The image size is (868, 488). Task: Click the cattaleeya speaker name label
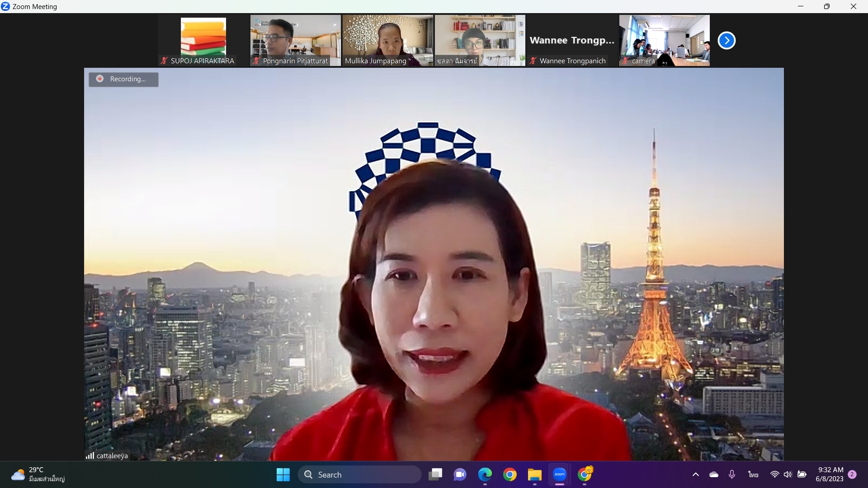[112, 456]
